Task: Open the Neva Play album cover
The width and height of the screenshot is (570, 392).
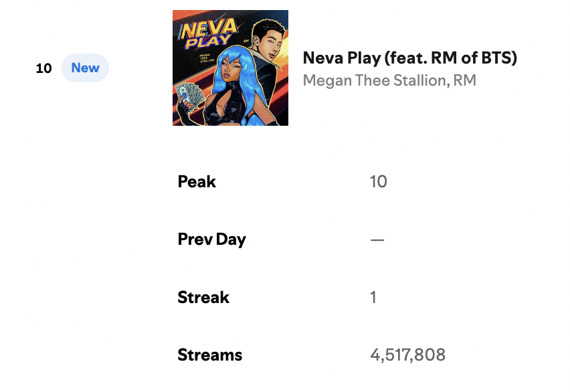Action: [x=230, y=68]
